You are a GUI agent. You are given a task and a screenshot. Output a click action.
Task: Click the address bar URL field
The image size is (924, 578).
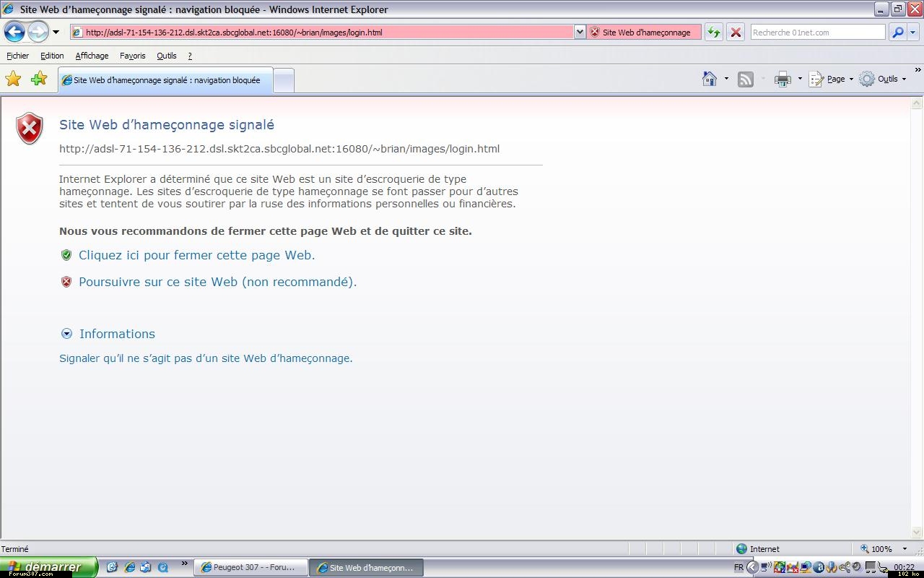[x=322, y=32]
